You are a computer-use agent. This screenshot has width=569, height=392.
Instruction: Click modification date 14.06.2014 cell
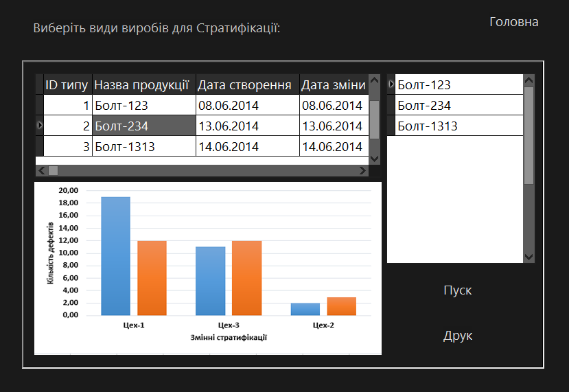(334, 146)
